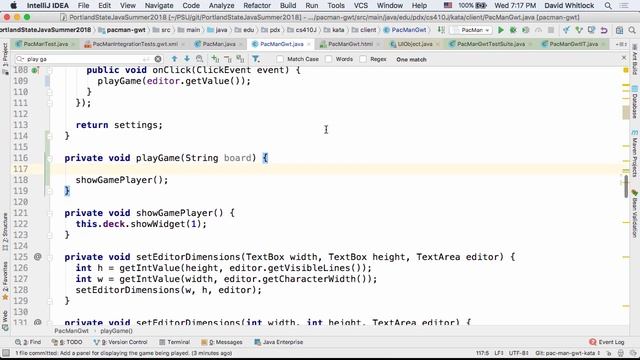This screenshot has height=360, width=640.
Task: Click the editor vertical scrollbar thumb
Action: (x=626, y=187)
